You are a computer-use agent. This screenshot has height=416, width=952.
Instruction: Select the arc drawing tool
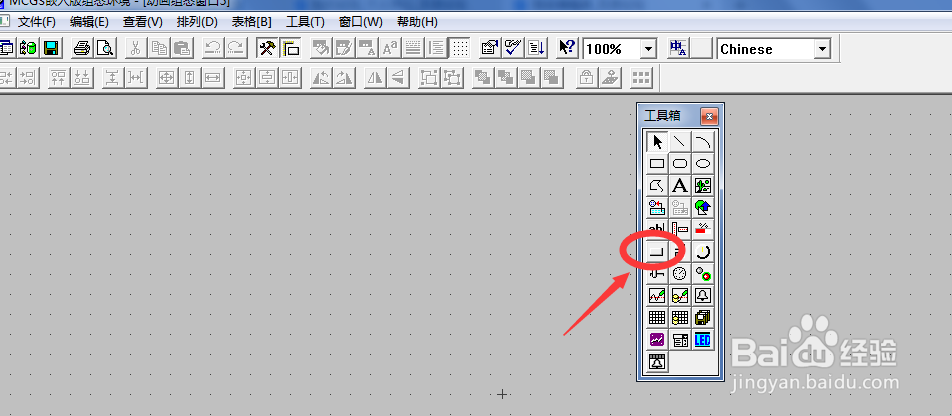tap(702, 142)
